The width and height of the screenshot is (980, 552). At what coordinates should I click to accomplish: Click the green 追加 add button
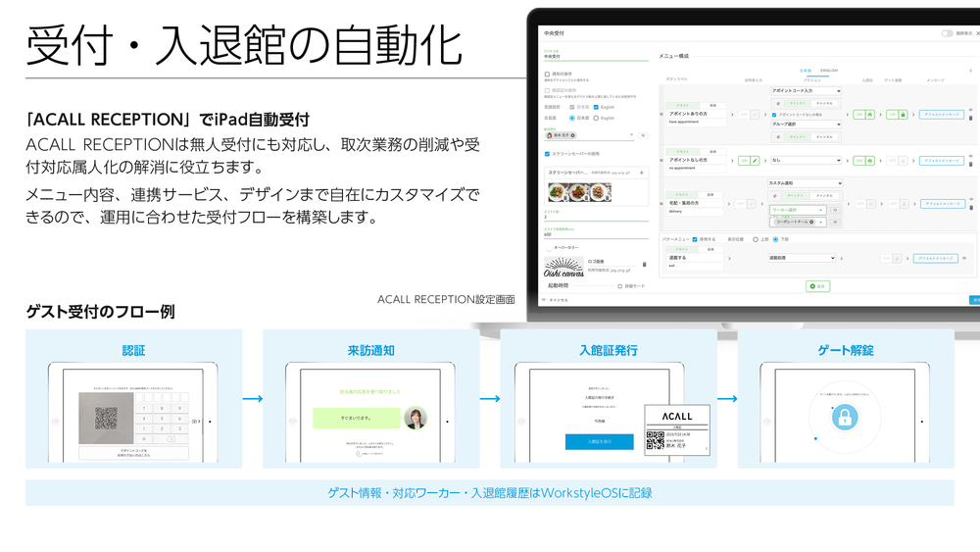[817, 286]
